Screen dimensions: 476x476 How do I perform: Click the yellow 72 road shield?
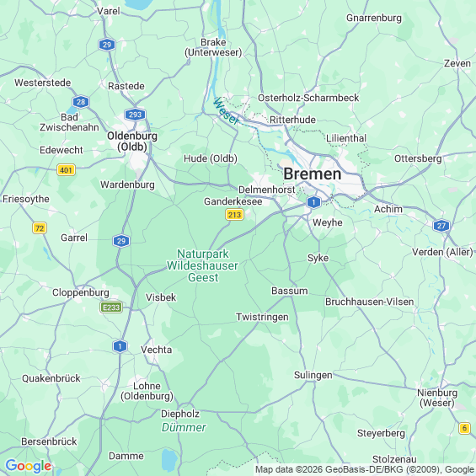click(40, 228)
